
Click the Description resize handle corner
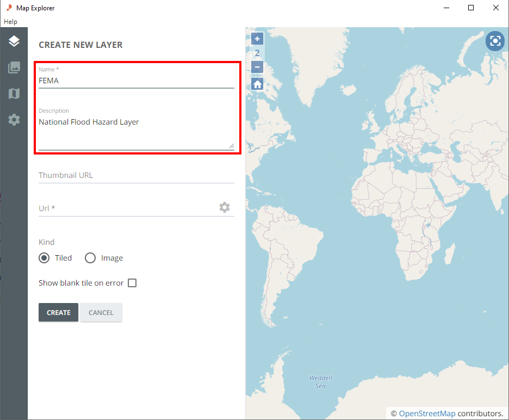point(232,146)
